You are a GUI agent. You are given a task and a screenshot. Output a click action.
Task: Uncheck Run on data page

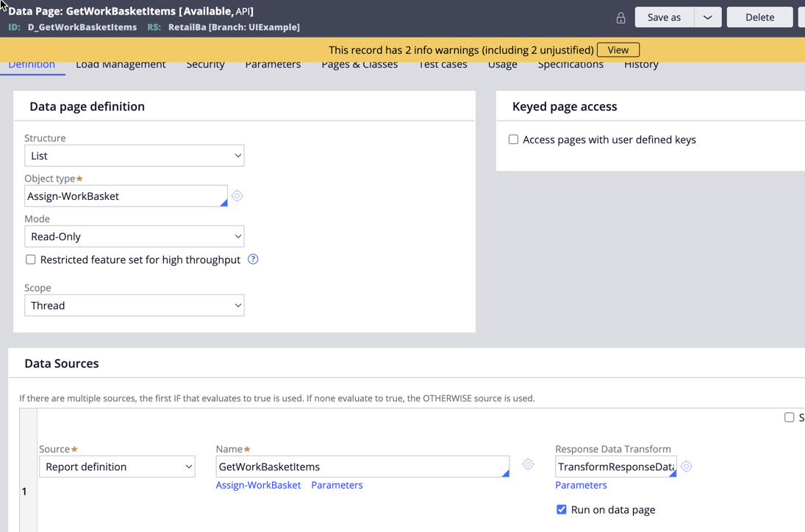(562, 509)
